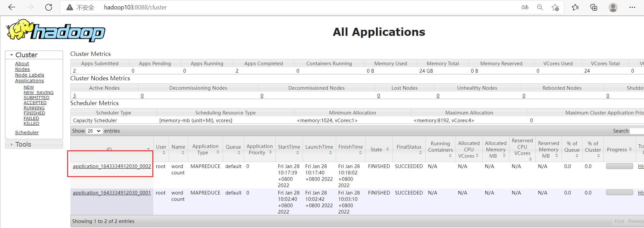Open the Show entries count dropdown
644x228 pixels.
[x=94, y=131]
